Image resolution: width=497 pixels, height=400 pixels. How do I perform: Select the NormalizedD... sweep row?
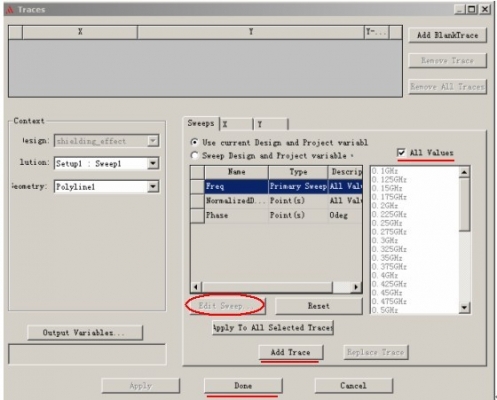tap(276, 201)
